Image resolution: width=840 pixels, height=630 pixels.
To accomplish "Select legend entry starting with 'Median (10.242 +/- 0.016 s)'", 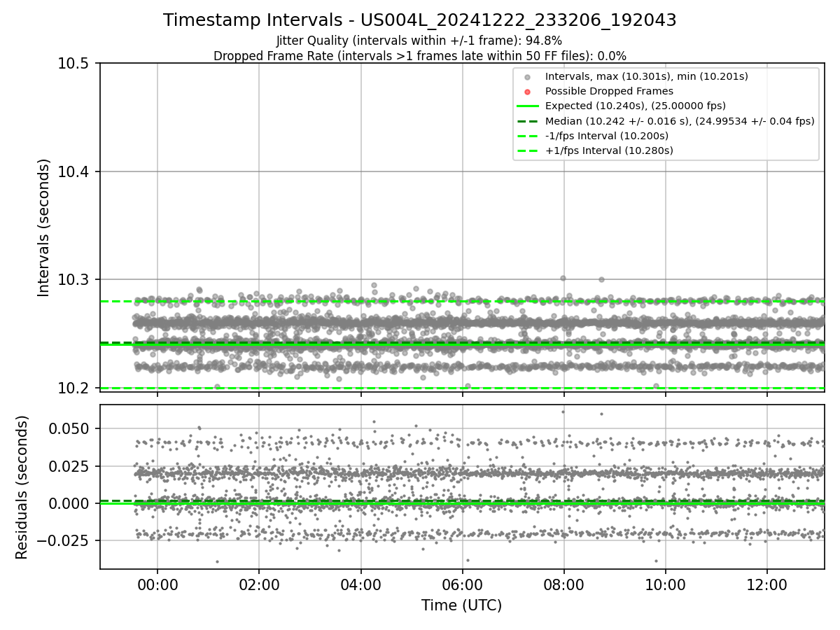I will [680, 121].
